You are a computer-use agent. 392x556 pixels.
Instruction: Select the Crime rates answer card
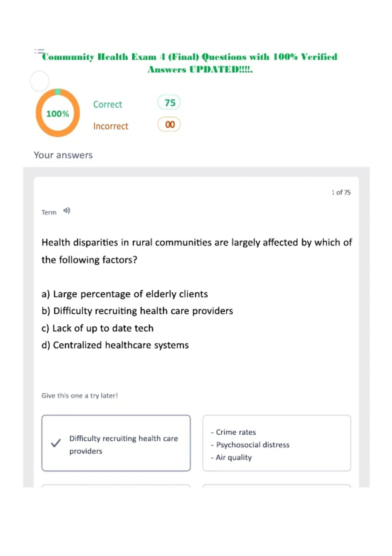(277, 443)
